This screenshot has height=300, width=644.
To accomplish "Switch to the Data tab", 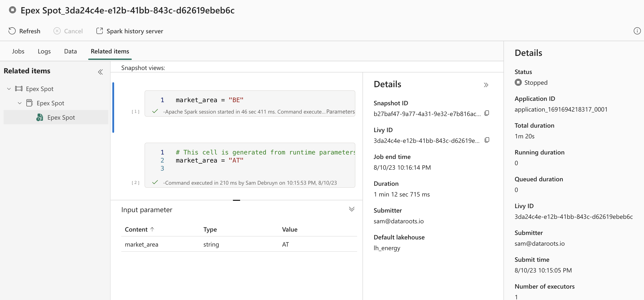I will (70, 51).
